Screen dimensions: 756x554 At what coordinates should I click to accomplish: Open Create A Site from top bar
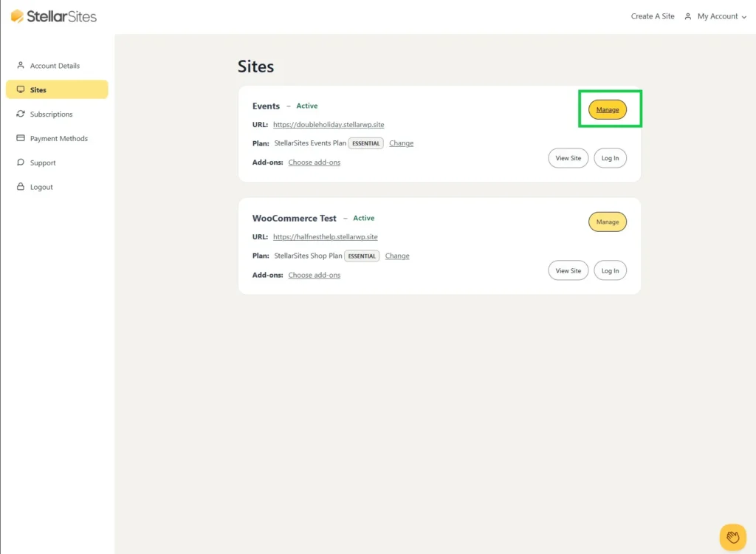(x=652, y=16)
